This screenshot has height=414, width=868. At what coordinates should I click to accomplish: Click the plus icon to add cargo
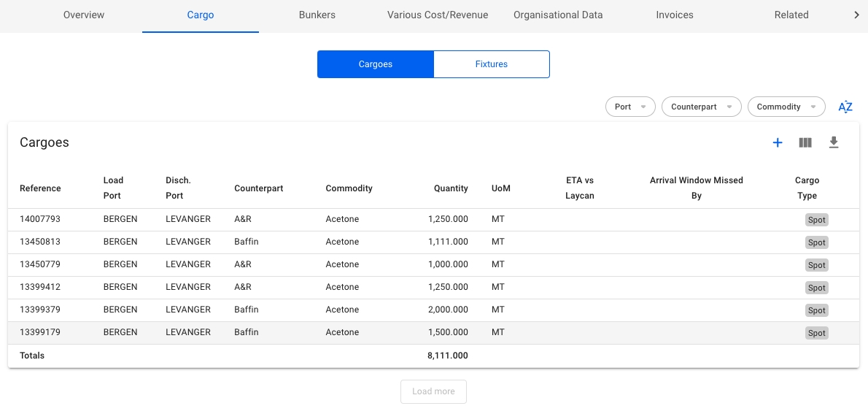778,143
